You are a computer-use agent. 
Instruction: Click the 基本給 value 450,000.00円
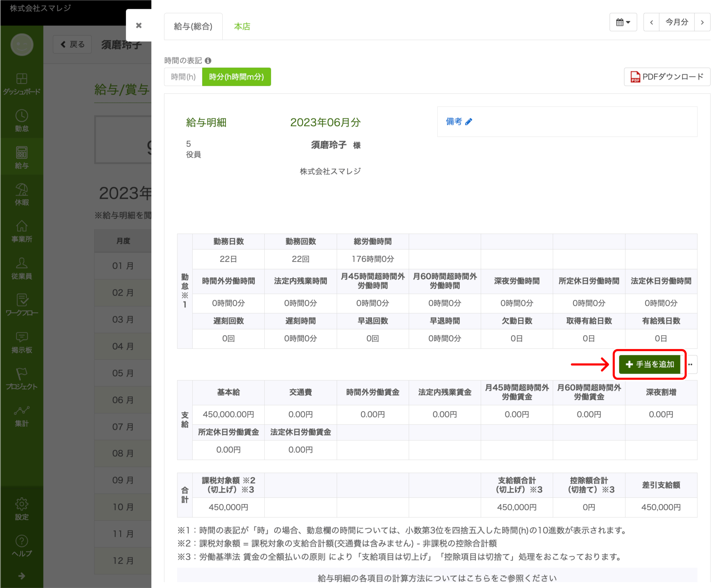point(228,414)
